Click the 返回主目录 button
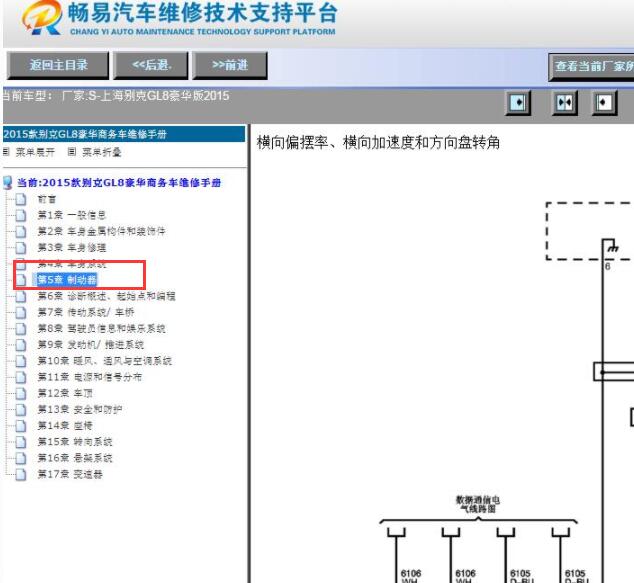Viewport: 634px width, 583px height. point(58,65)
